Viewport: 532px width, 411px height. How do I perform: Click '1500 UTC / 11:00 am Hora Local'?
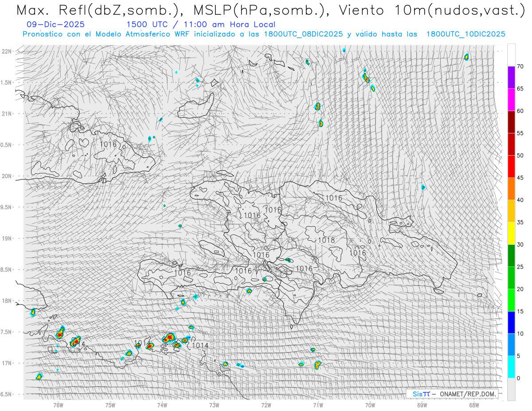(201, 25)
